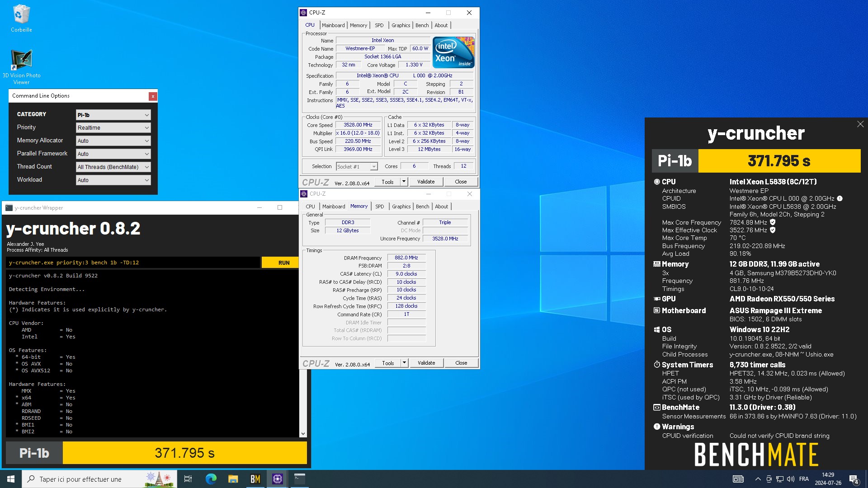This screenshot has height=488, width=868.
Task: Open the Workload dropdown
Action: coord(113,180)
